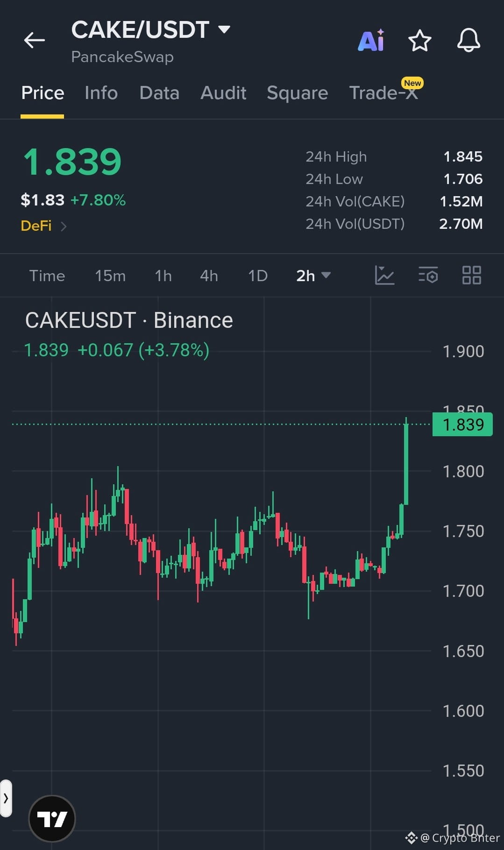Tap the +7.80% change value

pyautogui.click(x=98, y=200)
